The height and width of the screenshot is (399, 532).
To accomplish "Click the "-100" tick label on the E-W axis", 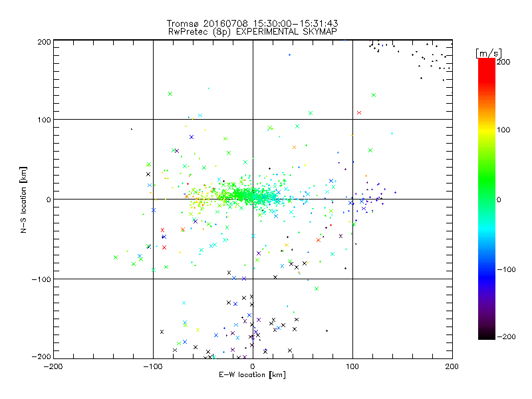I will coord(153,366).
